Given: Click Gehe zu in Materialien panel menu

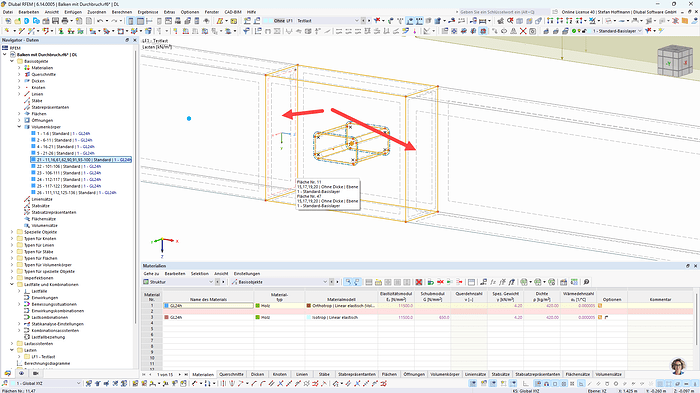Looking at the screenshot, I should click(x=151, y=273).
